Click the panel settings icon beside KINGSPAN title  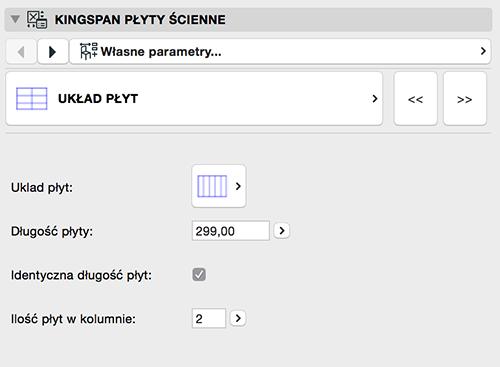(x=37, y=20)
